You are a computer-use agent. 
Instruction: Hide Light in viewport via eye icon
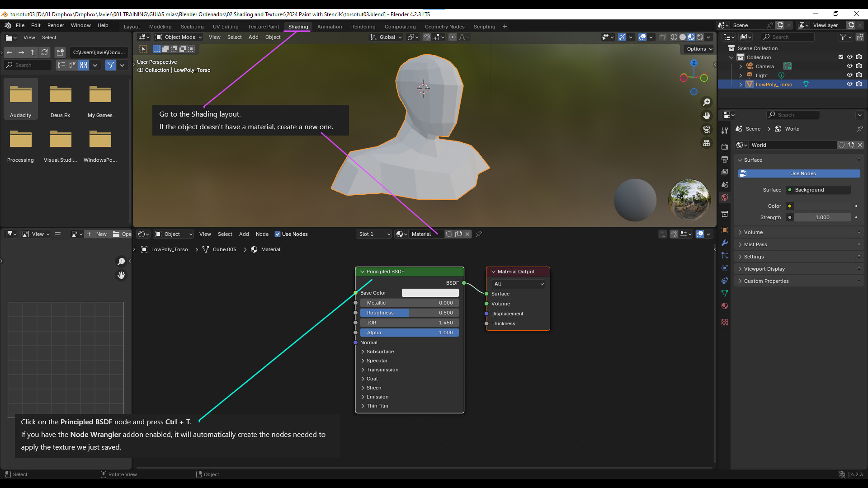849,75
